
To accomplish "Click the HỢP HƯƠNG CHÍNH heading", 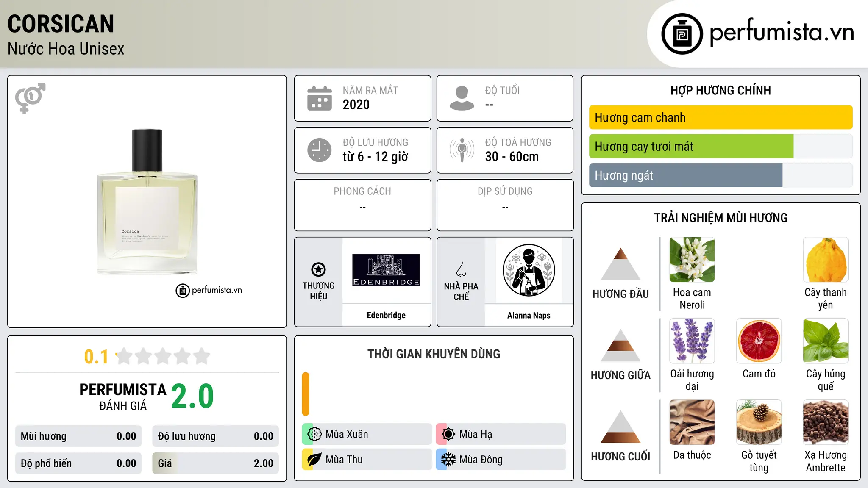I will pos(721,90).
